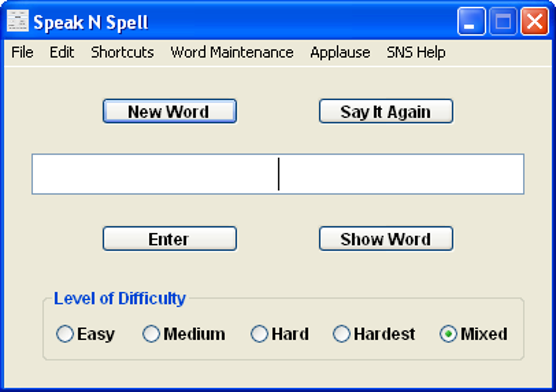Open the File menu
This screenshot has height=392, width=556.
[x=22, y=52]
